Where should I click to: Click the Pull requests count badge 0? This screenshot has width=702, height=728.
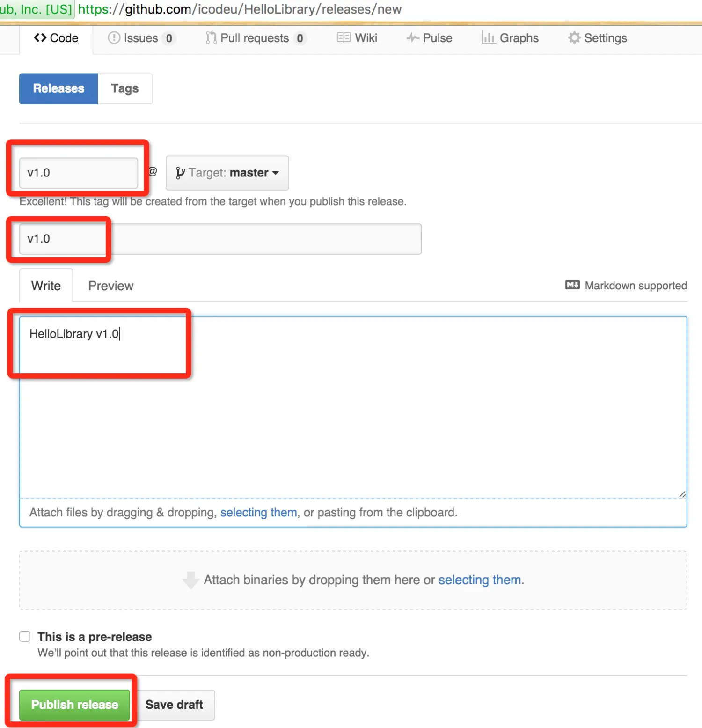(300, 38)
